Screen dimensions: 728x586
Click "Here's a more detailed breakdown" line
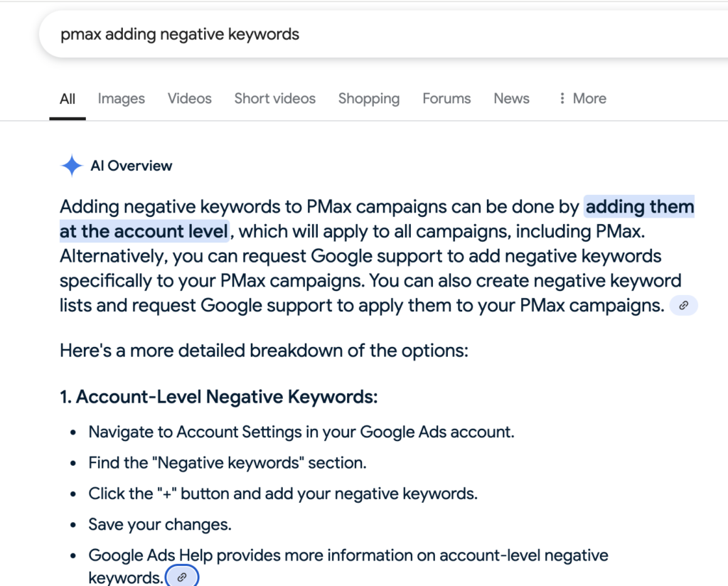[x=264, y=351]
